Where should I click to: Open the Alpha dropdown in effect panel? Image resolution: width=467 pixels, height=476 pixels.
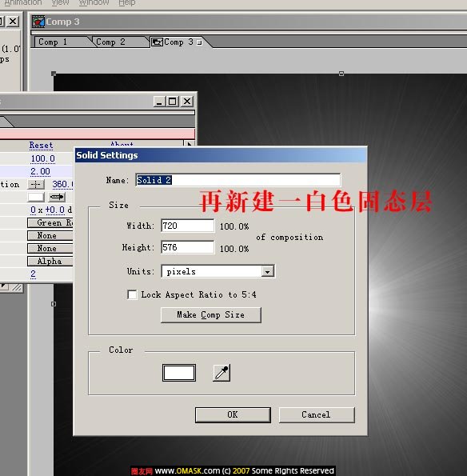50,261
